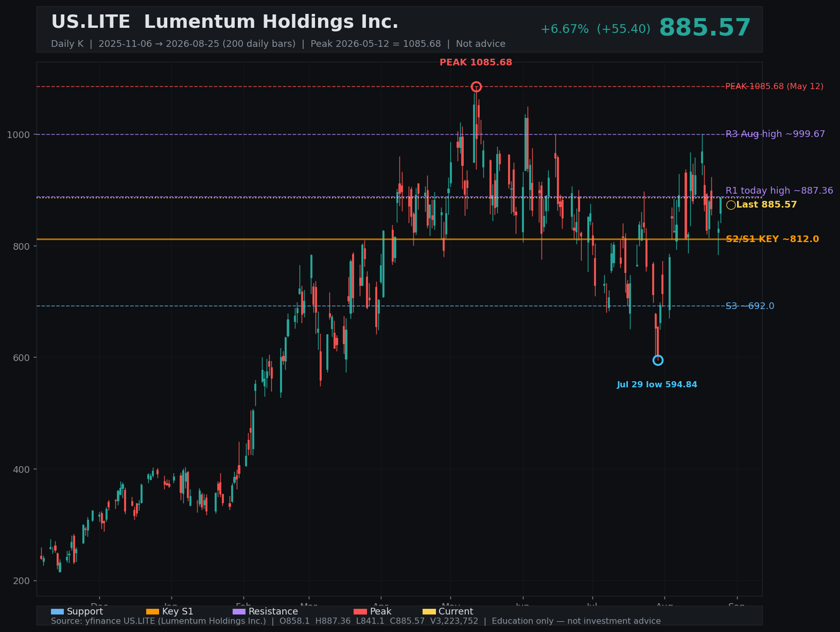The height and width of the screenshot is (632, 840).
Task: Click the yellow Last price circle marker
Action: pyautogui.click(x=731, y=205)
